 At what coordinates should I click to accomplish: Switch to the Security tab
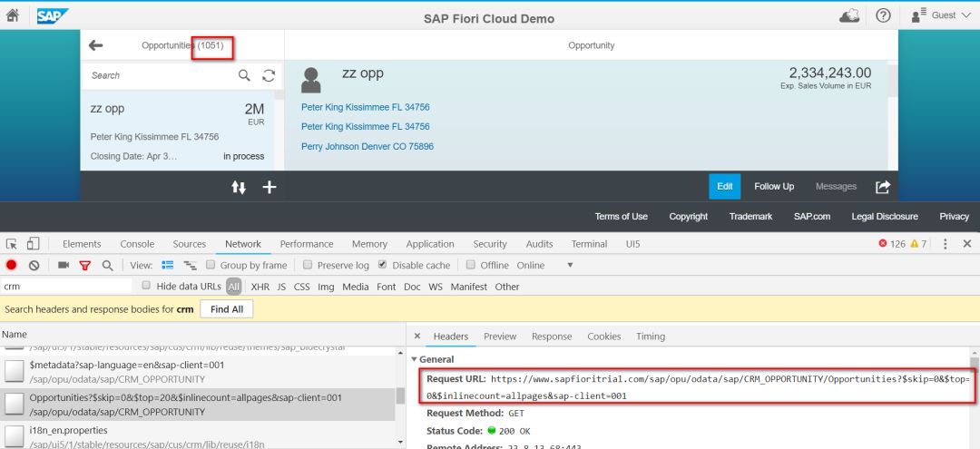coord(489,244)
